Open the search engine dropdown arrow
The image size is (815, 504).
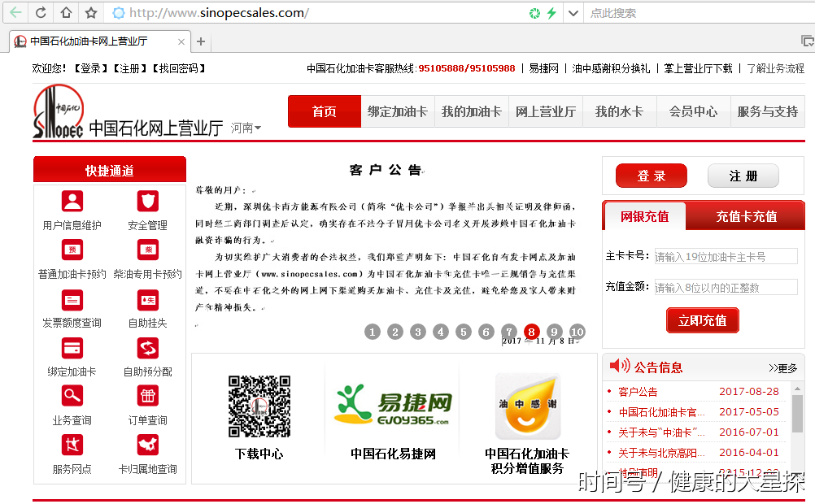[573, 13]
